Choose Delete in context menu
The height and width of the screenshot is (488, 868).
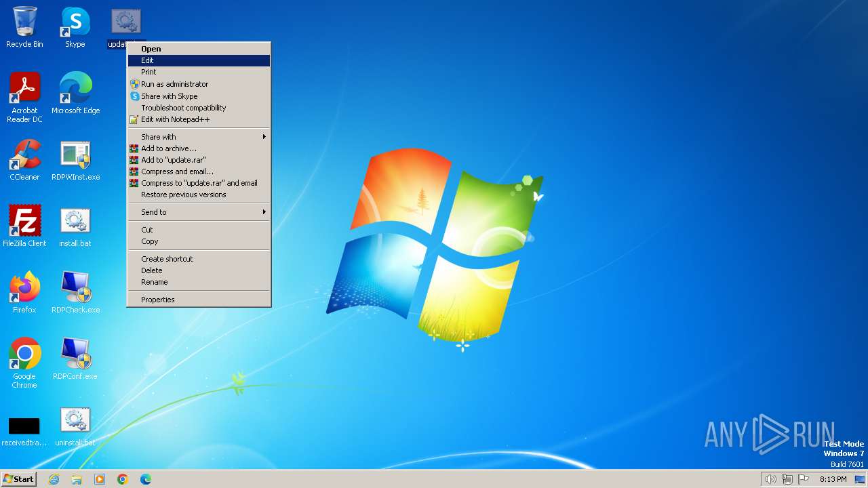[x=199, y=270]
